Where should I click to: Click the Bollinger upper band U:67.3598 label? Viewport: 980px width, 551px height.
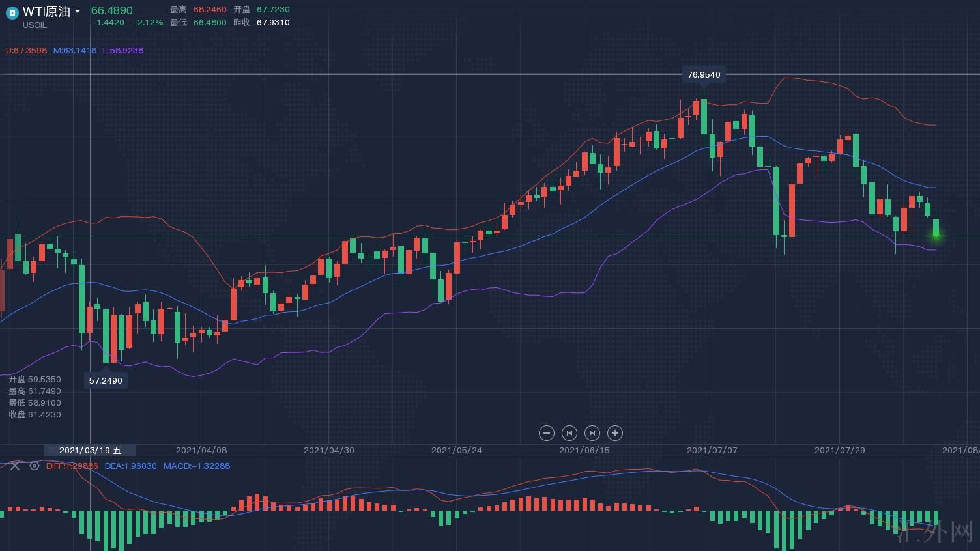point(27,51)
